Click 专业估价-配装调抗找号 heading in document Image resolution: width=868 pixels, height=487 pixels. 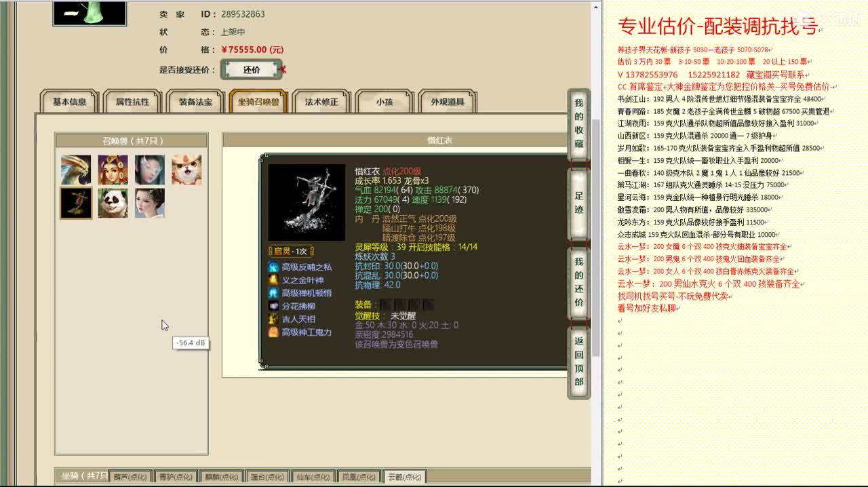tap(718, 26)
